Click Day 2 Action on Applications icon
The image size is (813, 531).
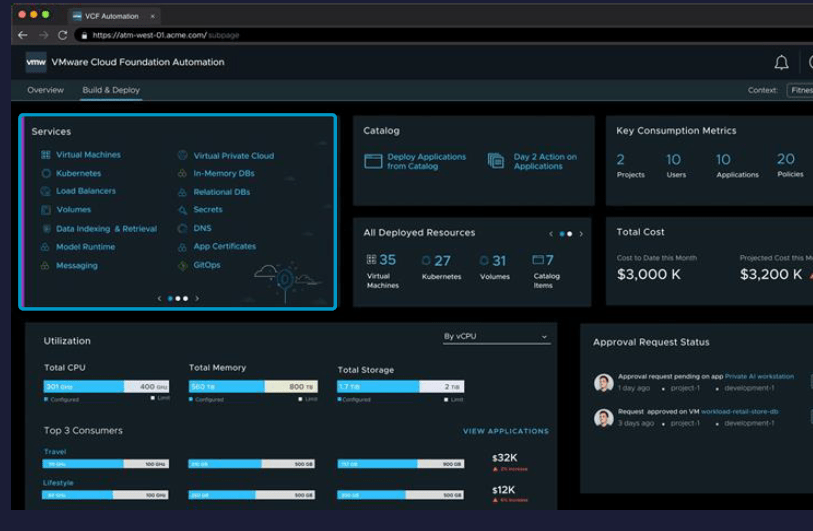pyautogui.click(x=496, y=161)
